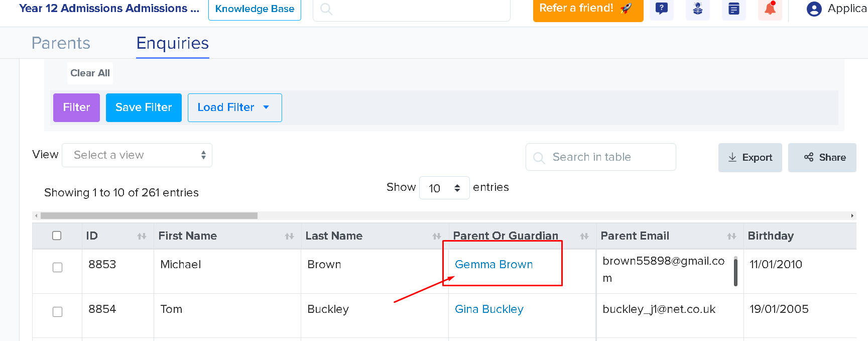Switch to the Parents tab

[x=61, y=43]
